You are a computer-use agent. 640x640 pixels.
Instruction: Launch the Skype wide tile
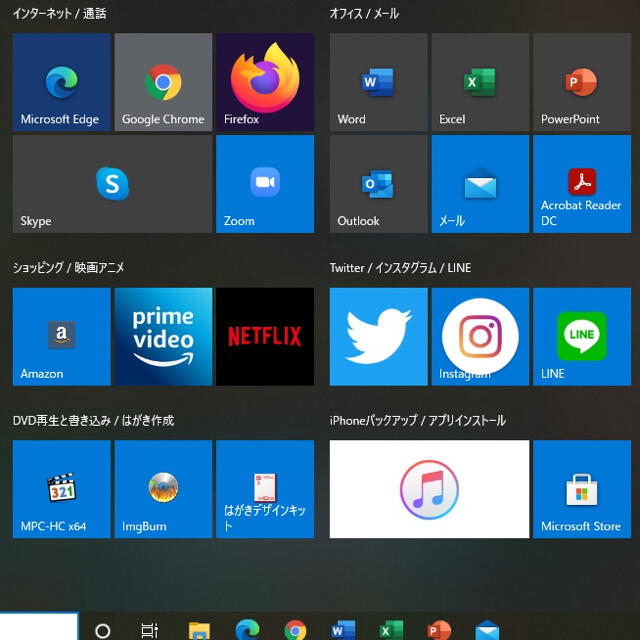click(x=112, y=184)
